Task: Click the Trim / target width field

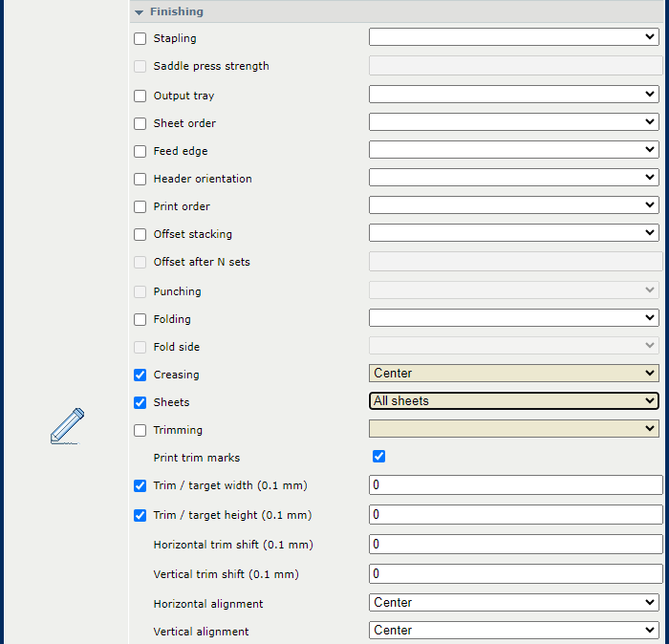Action: tap(515, 485)
